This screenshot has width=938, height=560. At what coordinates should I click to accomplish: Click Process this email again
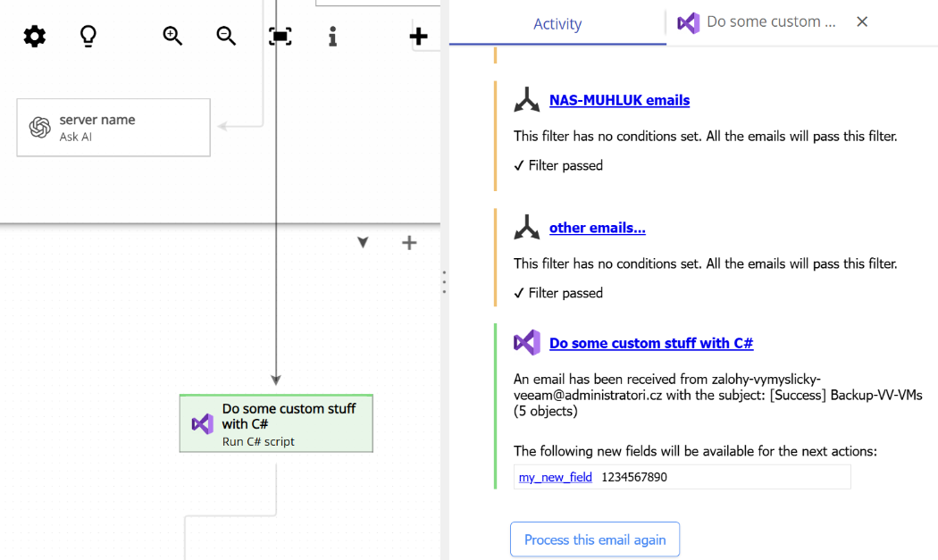(594, 539)
